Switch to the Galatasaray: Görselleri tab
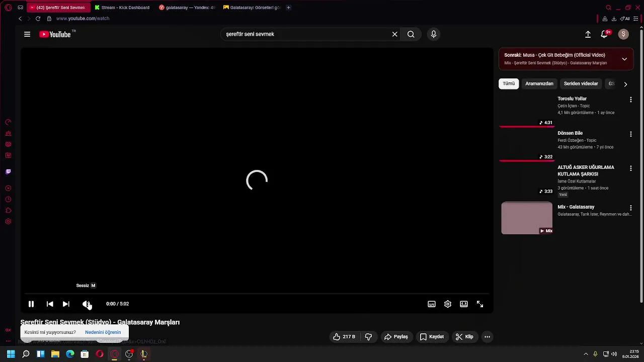 click(x=252, y=8)
